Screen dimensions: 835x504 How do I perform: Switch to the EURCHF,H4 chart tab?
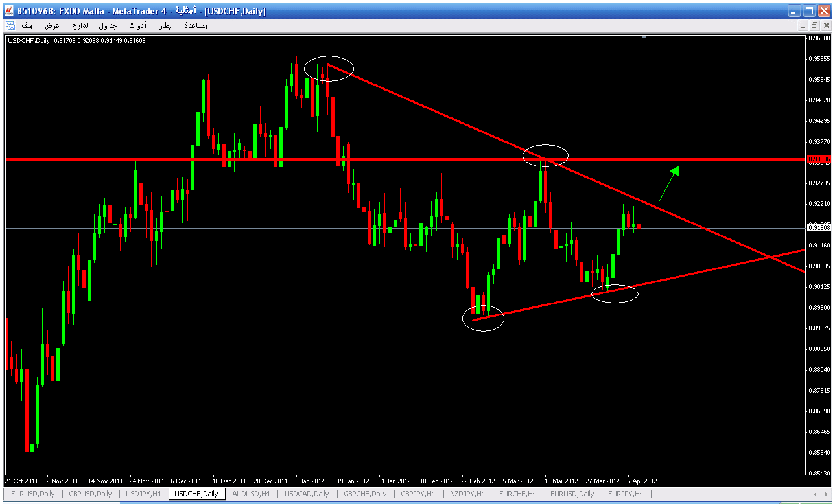tap(517, 494)
